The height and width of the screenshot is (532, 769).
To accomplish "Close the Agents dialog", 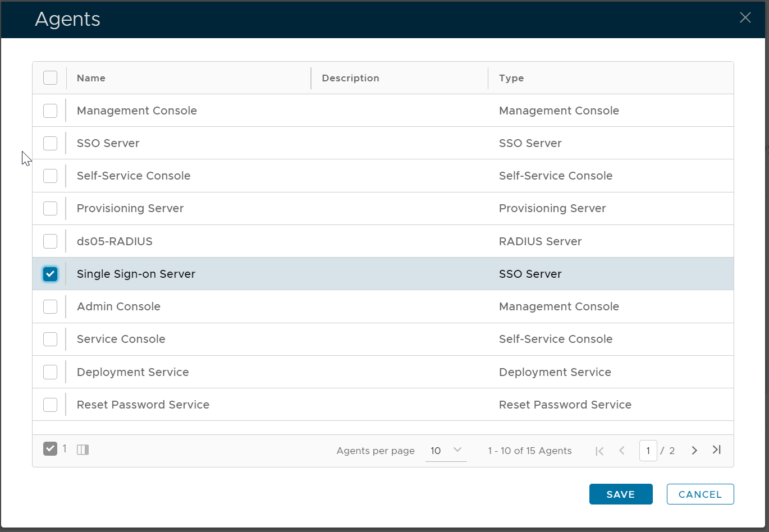I will tap(745, 18).
